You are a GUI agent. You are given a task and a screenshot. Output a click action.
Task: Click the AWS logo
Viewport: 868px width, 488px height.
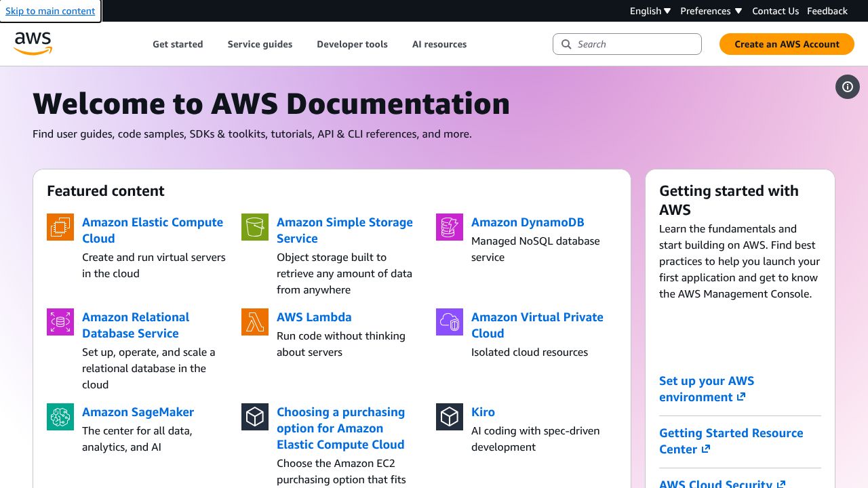pos(33,43)
